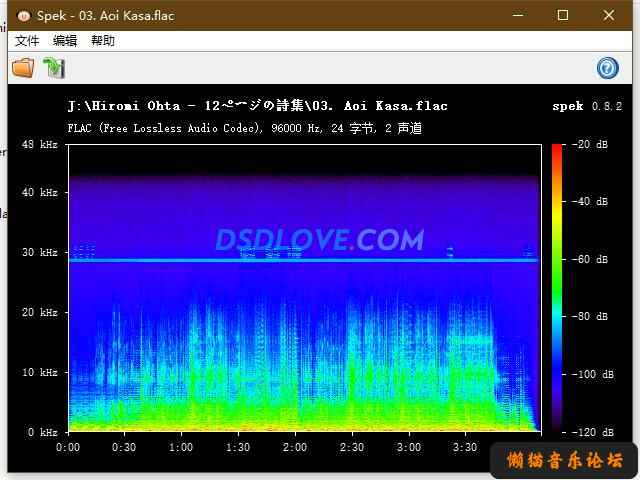Minimize the Spek window

point(518,15)
